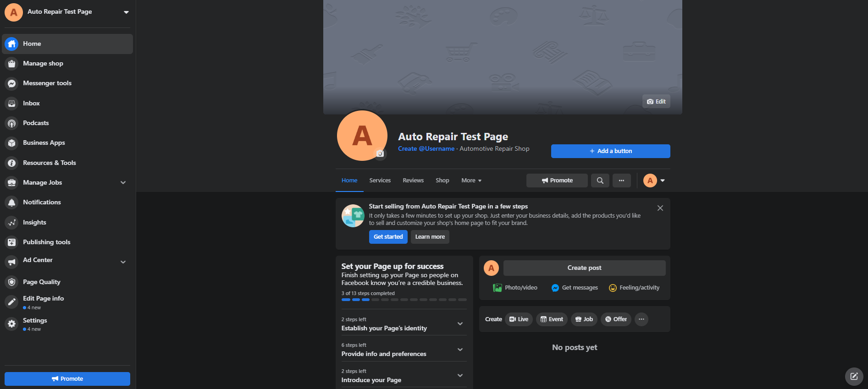Click the large profile picture avatar
Screen dimensions: 868x389
pos(362,136)
